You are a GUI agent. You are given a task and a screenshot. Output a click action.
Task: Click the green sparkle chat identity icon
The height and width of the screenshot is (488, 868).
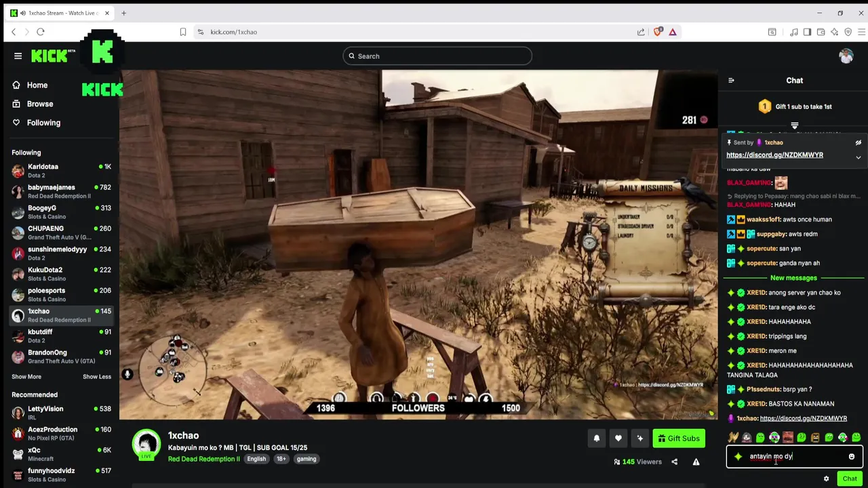click(x=738, y=457)
